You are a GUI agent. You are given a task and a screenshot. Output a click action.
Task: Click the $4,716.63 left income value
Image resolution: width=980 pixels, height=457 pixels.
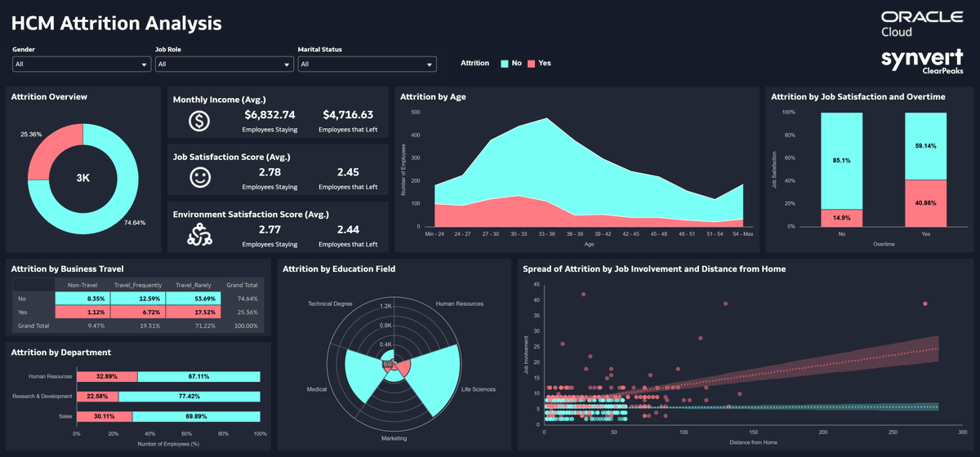click(348, 115)
